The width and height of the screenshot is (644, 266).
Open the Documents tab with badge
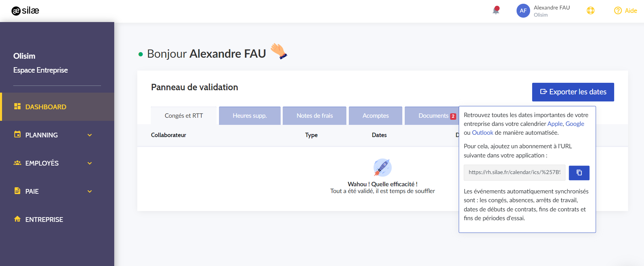click(432, 116)
